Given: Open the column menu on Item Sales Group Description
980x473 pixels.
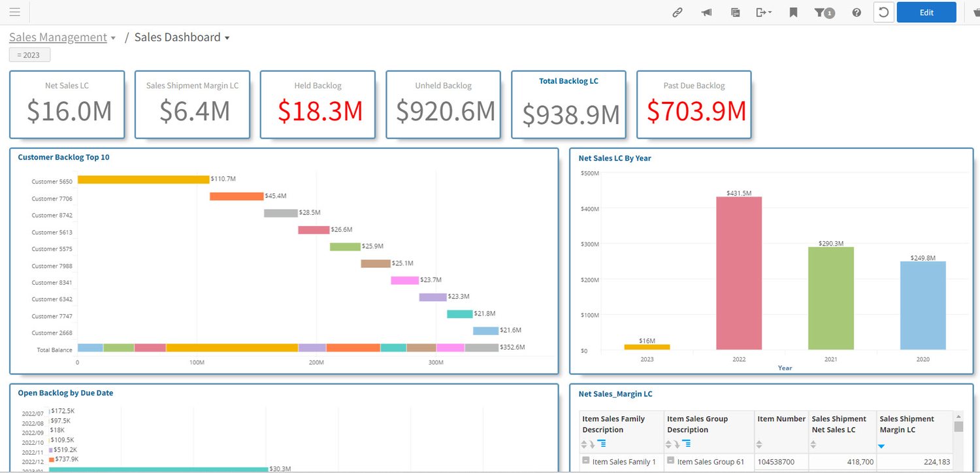Looking at the screenshot, I should 686,444.
